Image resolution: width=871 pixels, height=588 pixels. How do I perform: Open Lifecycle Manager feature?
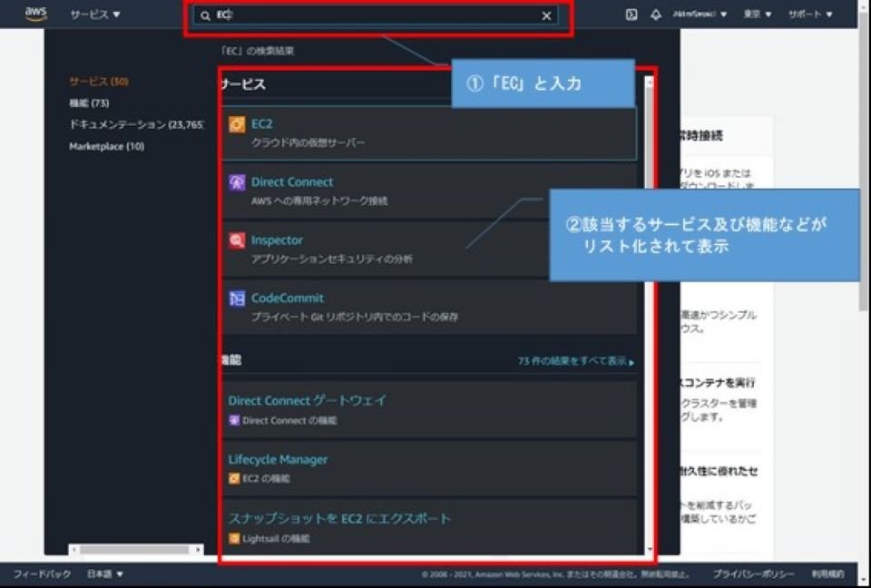(x=278, y=460)
